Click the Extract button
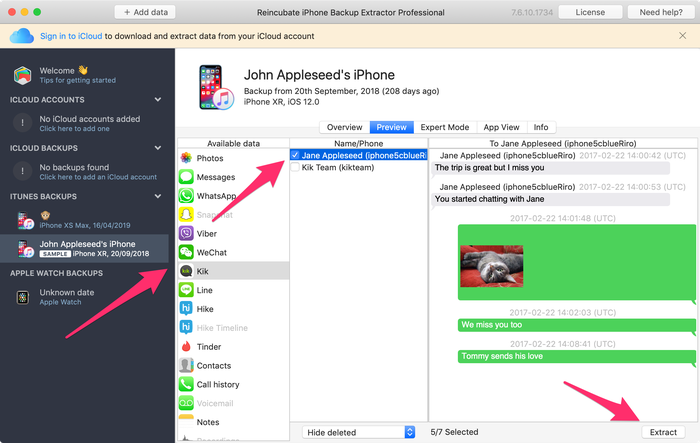Image resolution: width=700 pixels, height=443 pixels. pos(663,432)
